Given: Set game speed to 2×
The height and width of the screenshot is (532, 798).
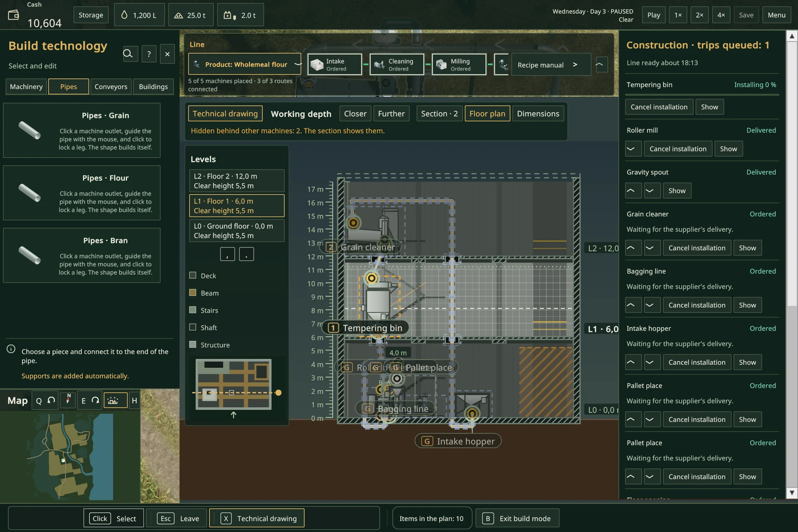Looking at the screenshot, I should point(699,15).
